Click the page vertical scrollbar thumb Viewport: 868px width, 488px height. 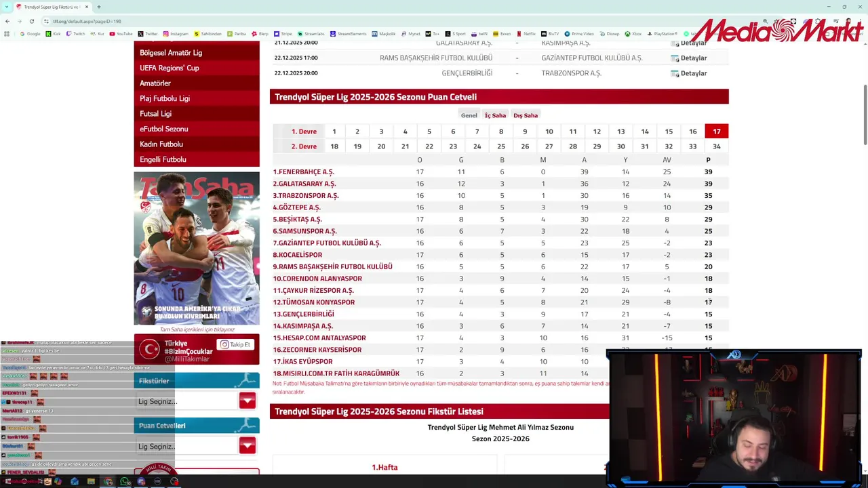pos(865,114)
